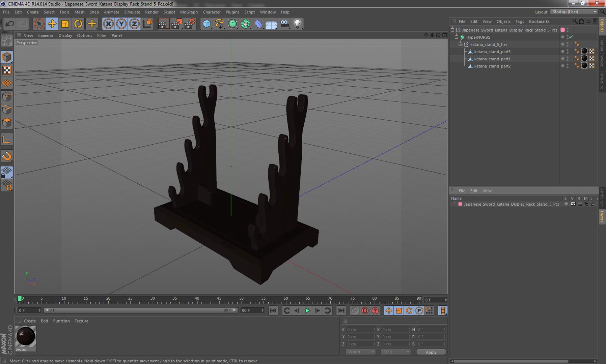Open the Cameras viewport menu

point(46,35)
